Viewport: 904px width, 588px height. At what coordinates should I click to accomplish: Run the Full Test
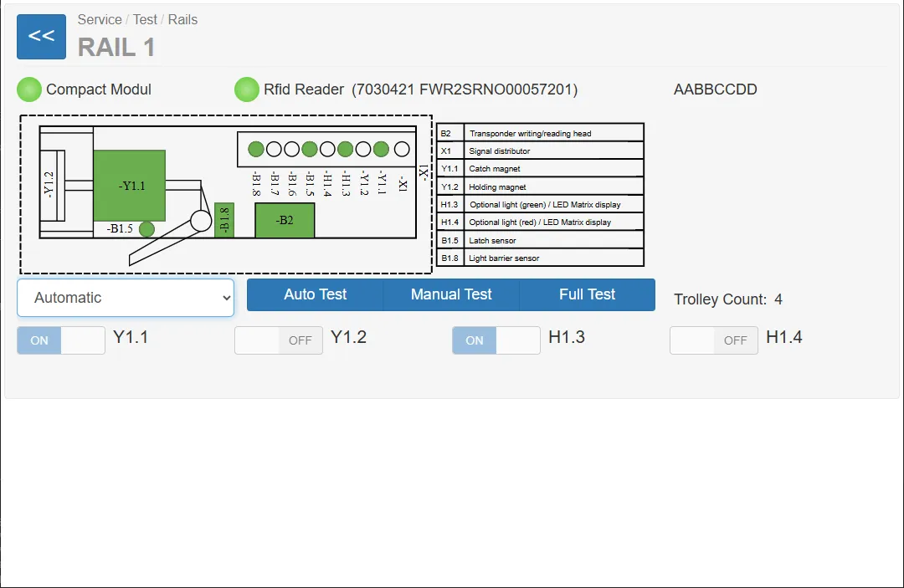[x=588, y=295]
